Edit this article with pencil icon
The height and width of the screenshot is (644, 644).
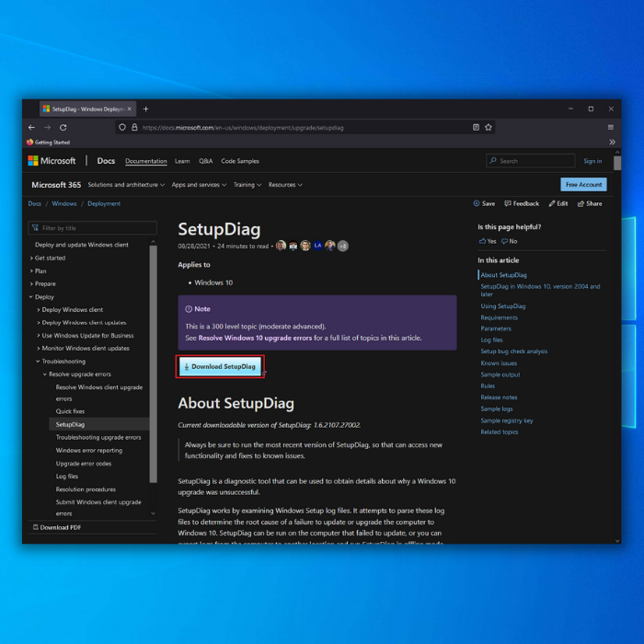tap(558, 203)
